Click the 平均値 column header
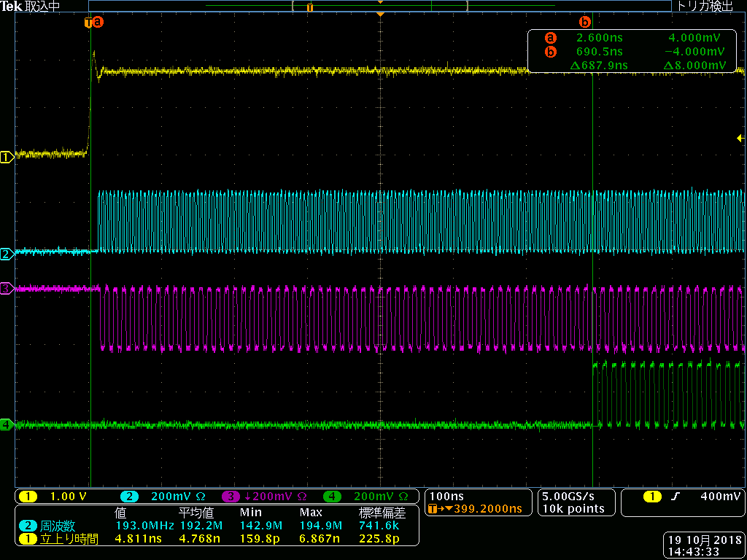 coord(196,513)
